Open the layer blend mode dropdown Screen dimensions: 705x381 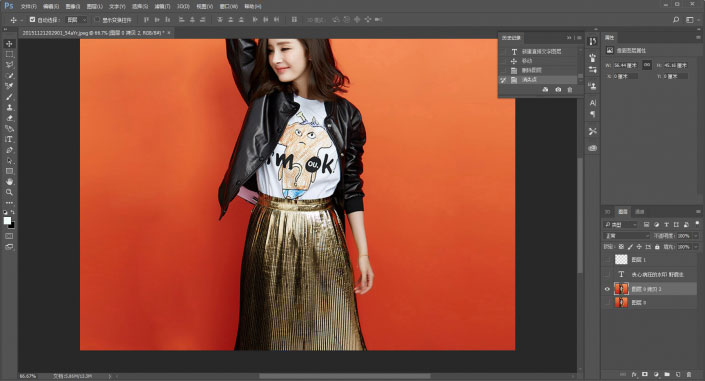[626, 236]
